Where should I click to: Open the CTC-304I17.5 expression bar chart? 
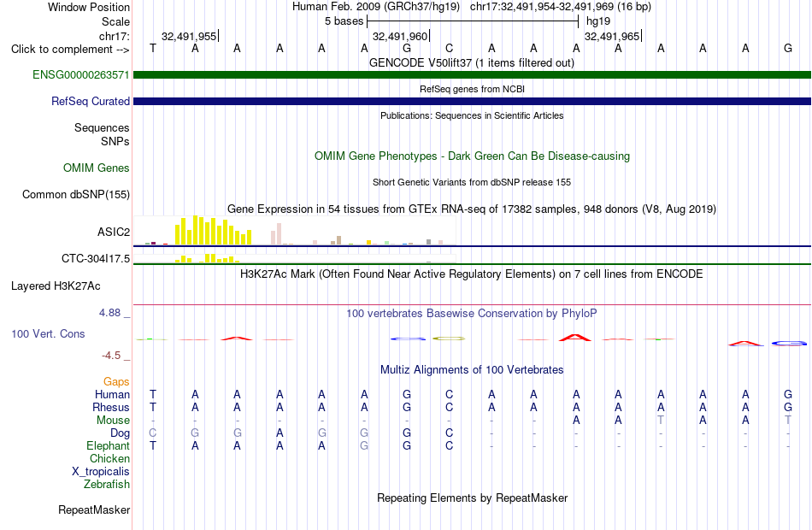tap(295, 258)
